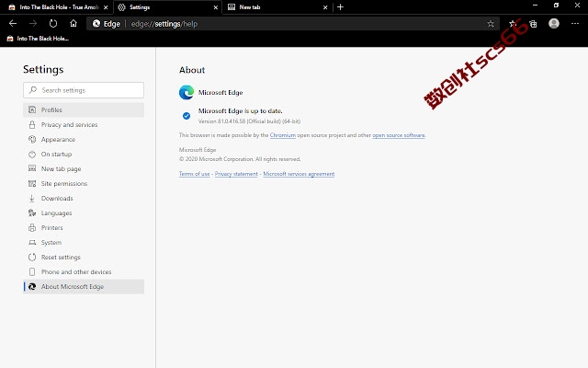This screenshot has width=588, height=368.
Task: Click the Downloads arrow icon
Action: pos(32,198)
